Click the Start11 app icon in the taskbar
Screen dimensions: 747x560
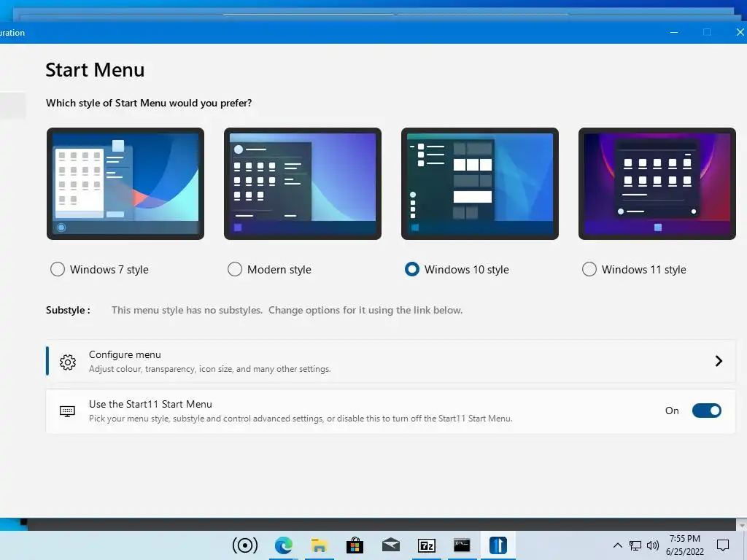(498, 545)
